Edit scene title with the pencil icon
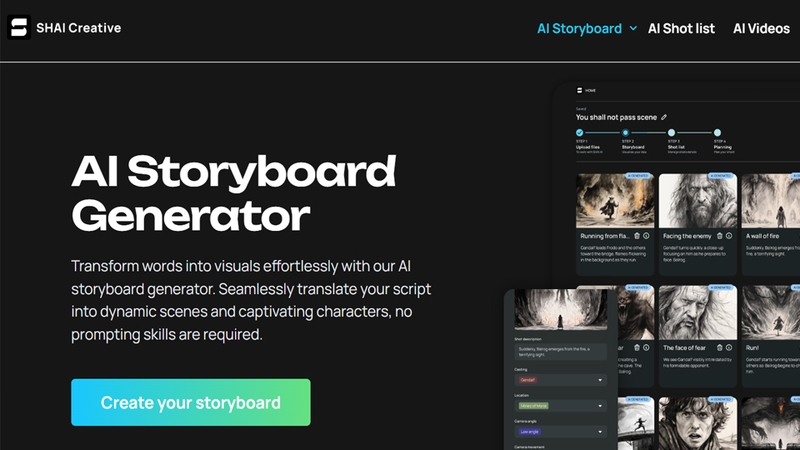The height and width of the screenshot is (450, 800). click(664, 117)
